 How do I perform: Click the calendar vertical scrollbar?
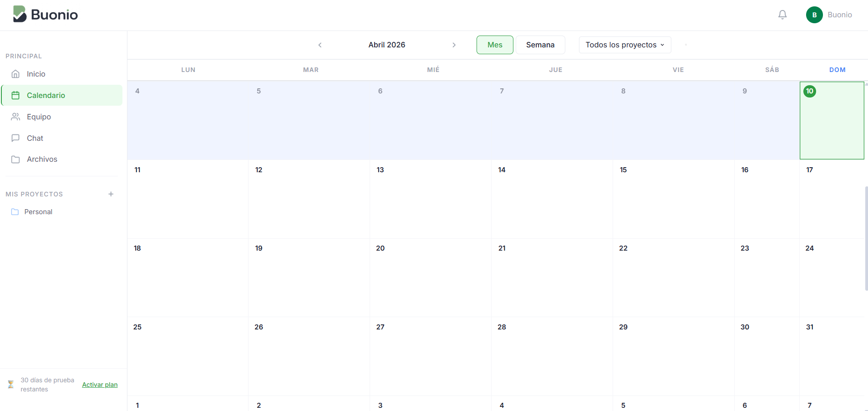866,238
